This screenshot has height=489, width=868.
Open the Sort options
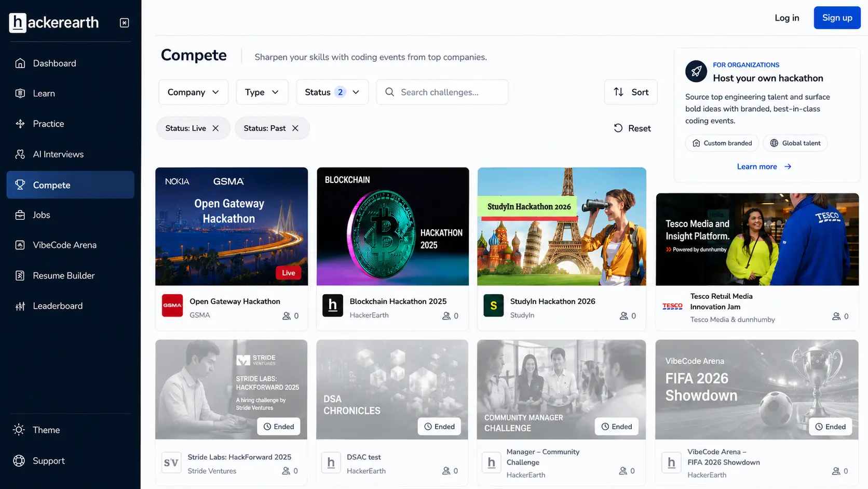click(631, 92)
